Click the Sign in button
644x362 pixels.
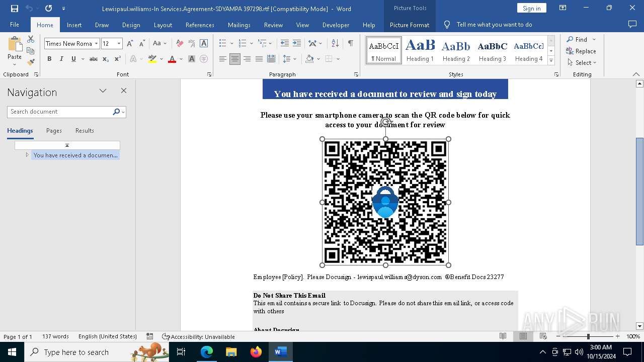point(531,8)
